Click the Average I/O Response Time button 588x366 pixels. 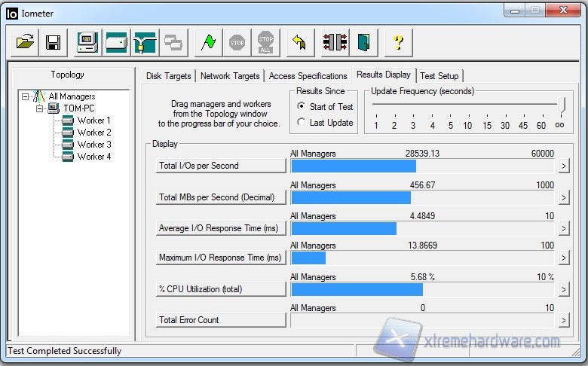tap(221, 228)
